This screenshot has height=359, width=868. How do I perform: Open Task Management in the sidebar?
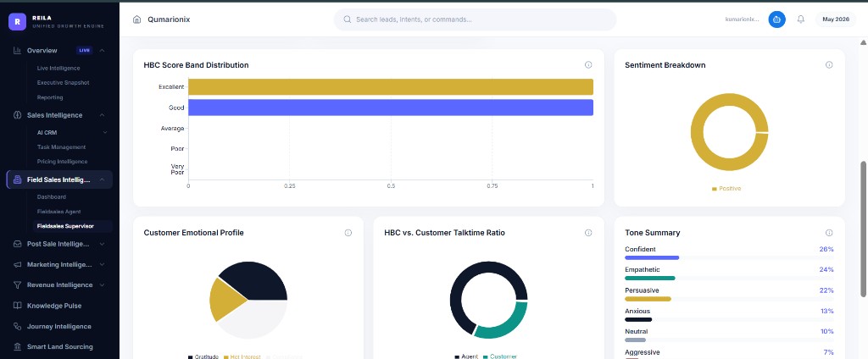coord(61,147)
